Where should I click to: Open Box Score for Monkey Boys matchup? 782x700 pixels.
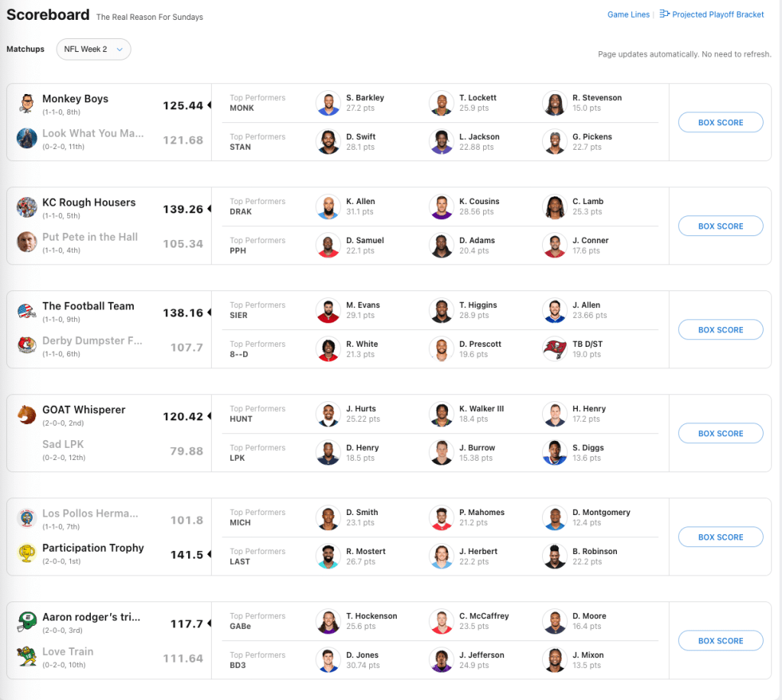point(720,122)
